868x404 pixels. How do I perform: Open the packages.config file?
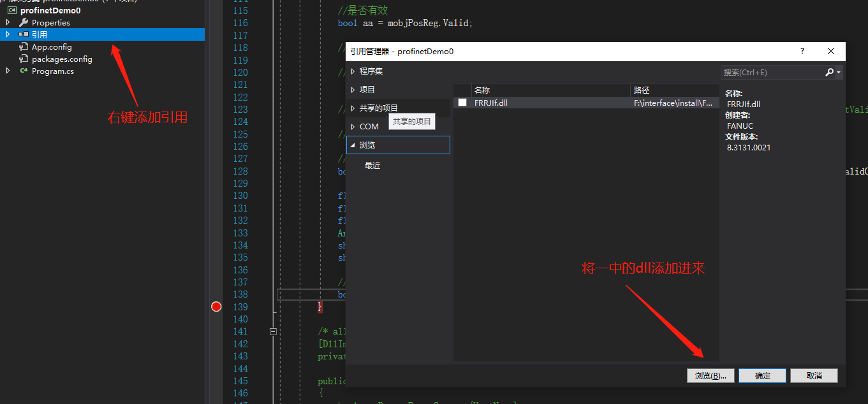pos(62,59)
